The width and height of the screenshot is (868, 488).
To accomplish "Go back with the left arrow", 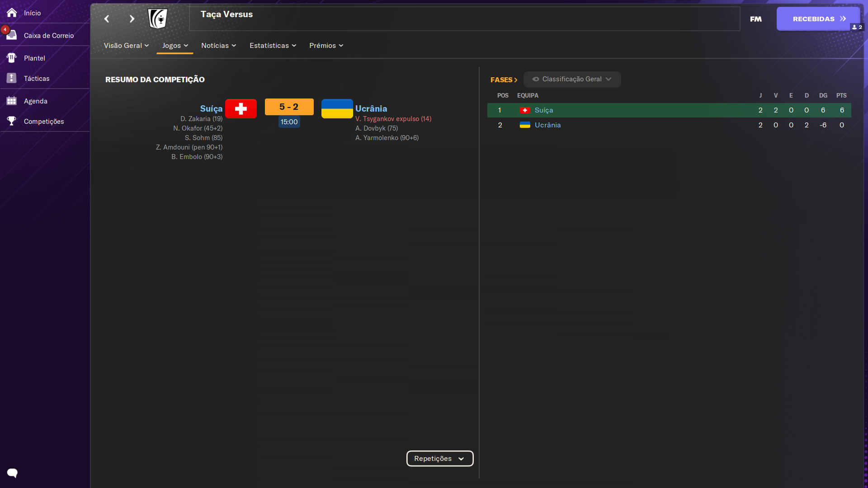I will (x=107, y=19).
